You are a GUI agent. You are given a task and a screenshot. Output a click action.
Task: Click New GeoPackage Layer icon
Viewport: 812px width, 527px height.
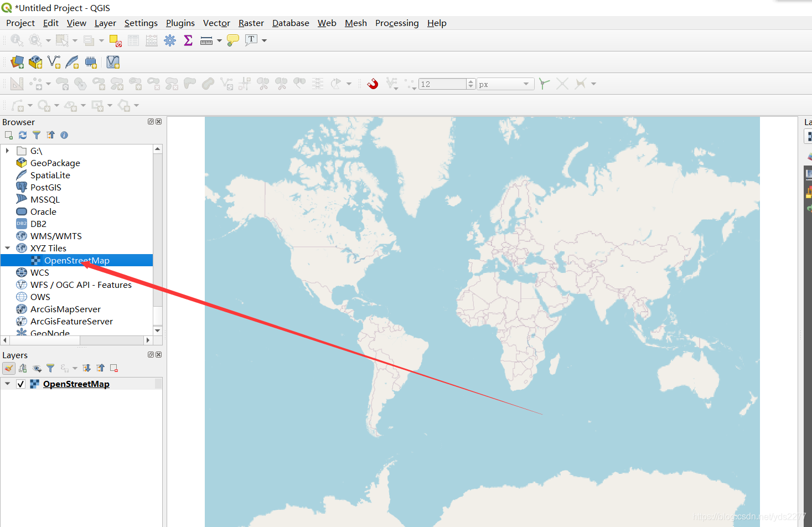pos(35,62)
